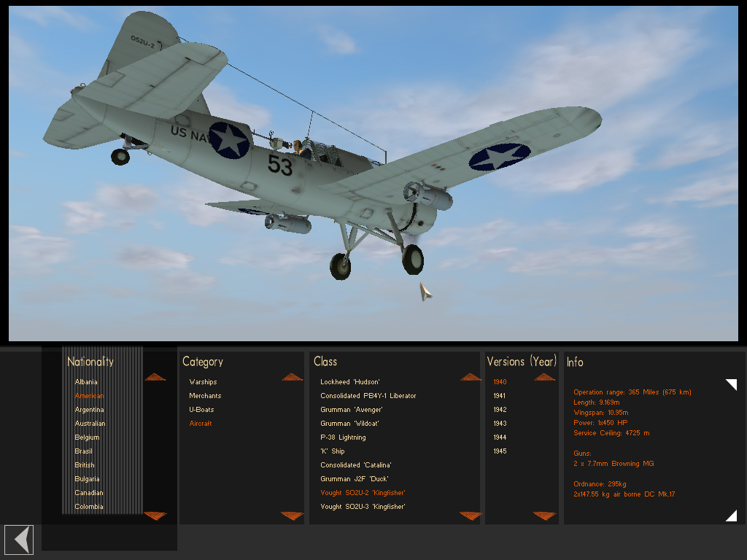Click the Info panel header
The height and width of the screenshot is (560, 747).
[575, 362]
